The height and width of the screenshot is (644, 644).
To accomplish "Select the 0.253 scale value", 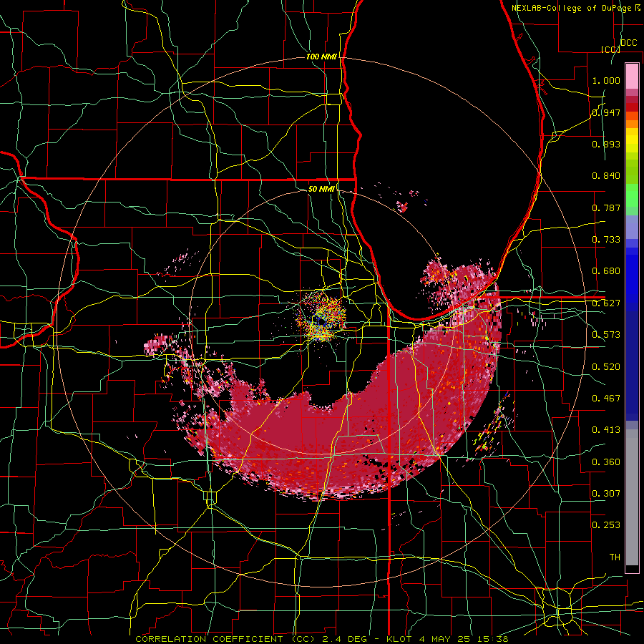I will (x=606, y=525).
